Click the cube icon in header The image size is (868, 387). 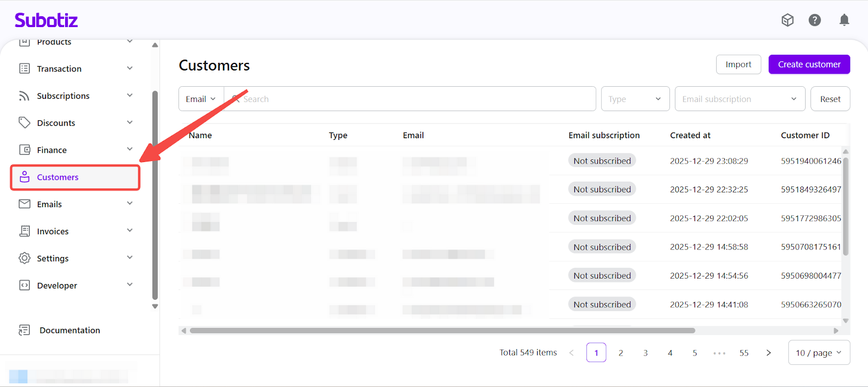(x=787, y=20)
